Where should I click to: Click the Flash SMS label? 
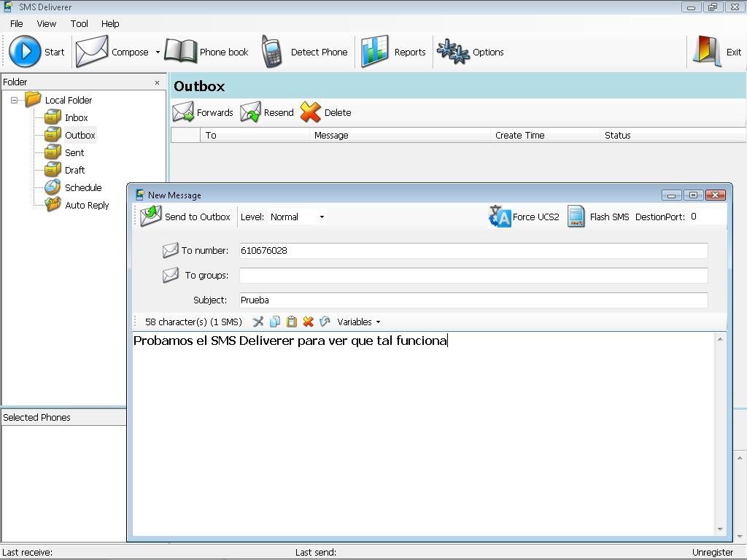click(609, 217)
